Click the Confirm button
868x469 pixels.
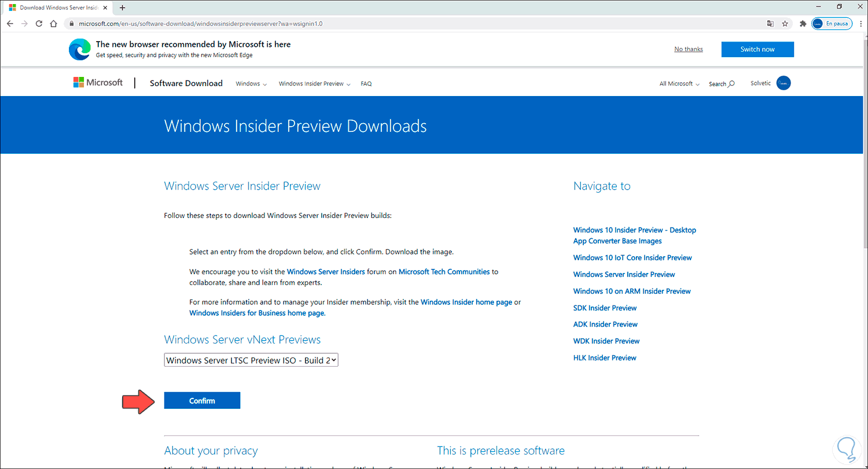point(202,401)
